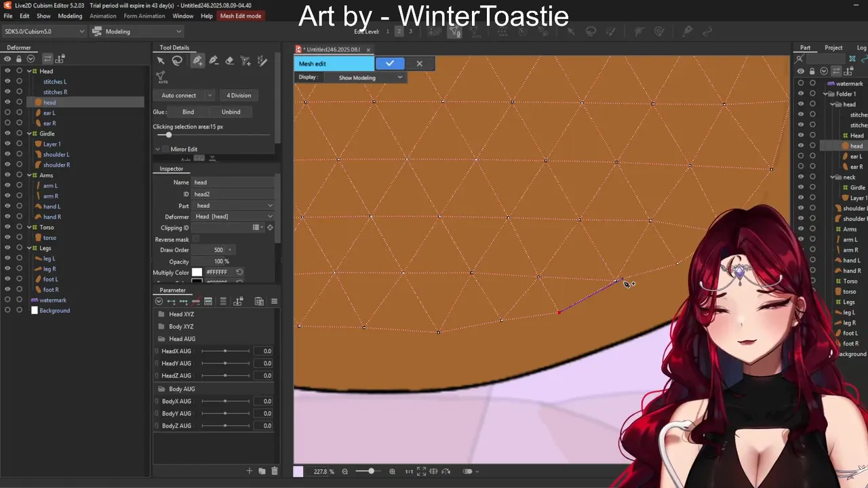Delete parameter with the trash icon
Viewport: 868px width, 488px height.
(274, 470)
